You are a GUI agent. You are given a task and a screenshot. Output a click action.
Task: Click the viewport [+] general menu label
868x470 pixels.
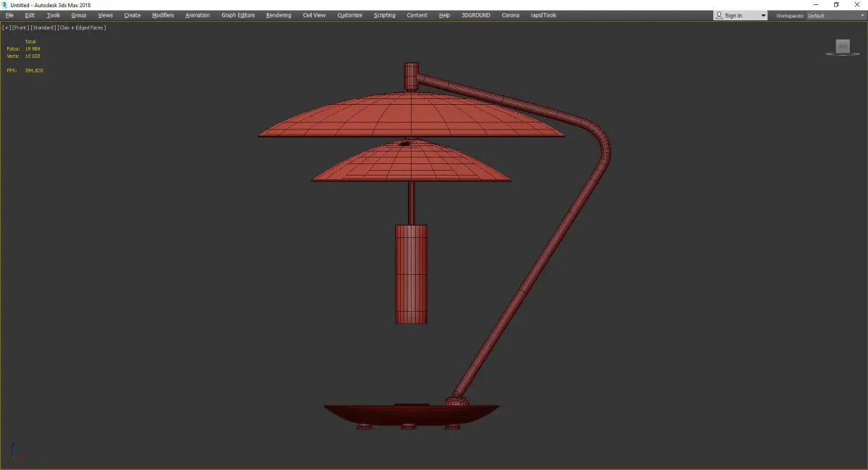coord(6,27)
